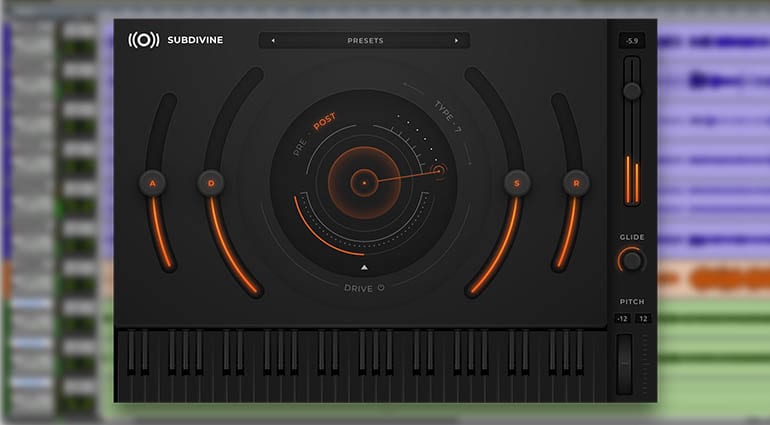
Task: Click the output volume fader handle
Action: coord(632,91)
